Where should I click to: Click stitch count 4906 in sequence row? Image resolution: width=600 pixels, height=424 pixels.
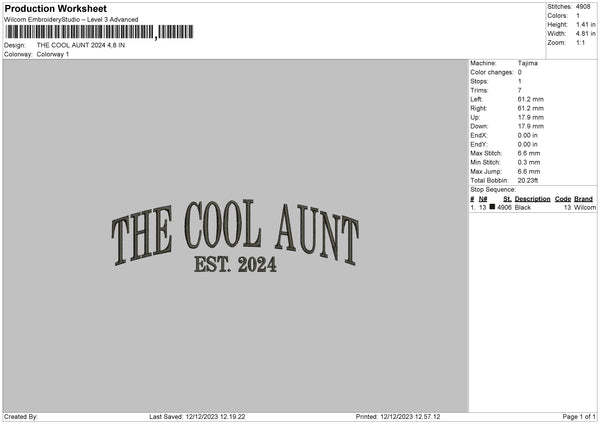tap(504, 207)
